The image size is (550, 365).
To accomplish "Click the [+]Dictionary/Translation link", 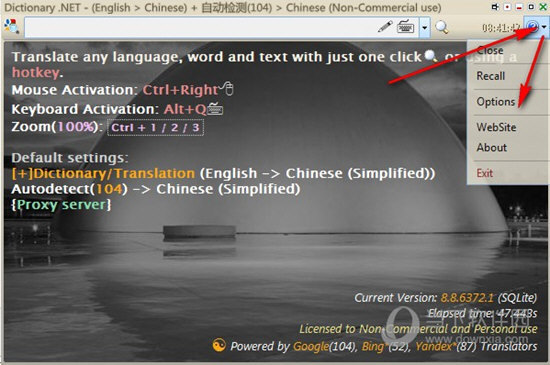I will [103, 173].
